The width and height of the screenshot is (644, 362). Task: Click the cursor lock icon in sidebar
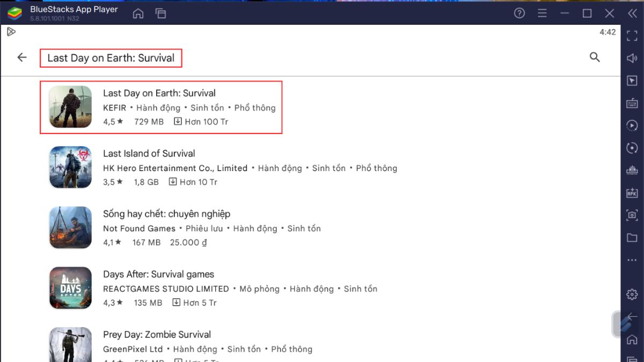(x=632, y=81)
